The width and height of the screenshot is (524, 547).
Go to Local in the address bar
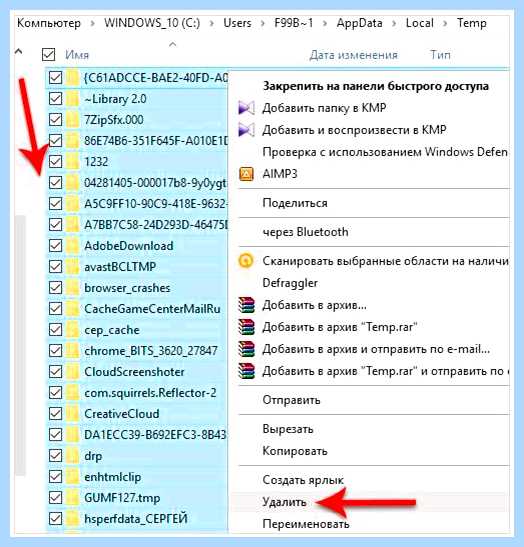tap(420, 23)
